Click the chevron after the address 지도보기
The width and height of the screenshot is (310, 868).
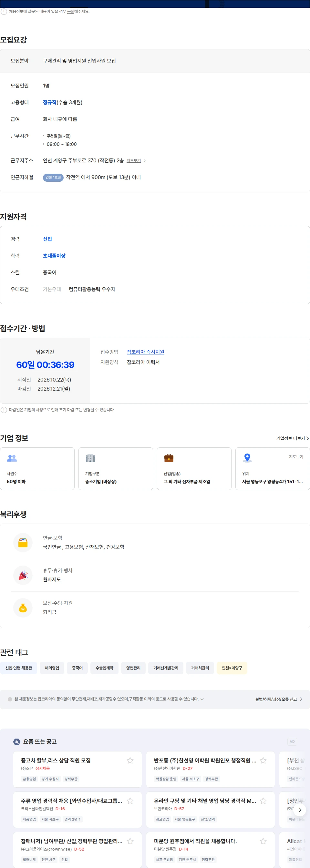point(145,161)
